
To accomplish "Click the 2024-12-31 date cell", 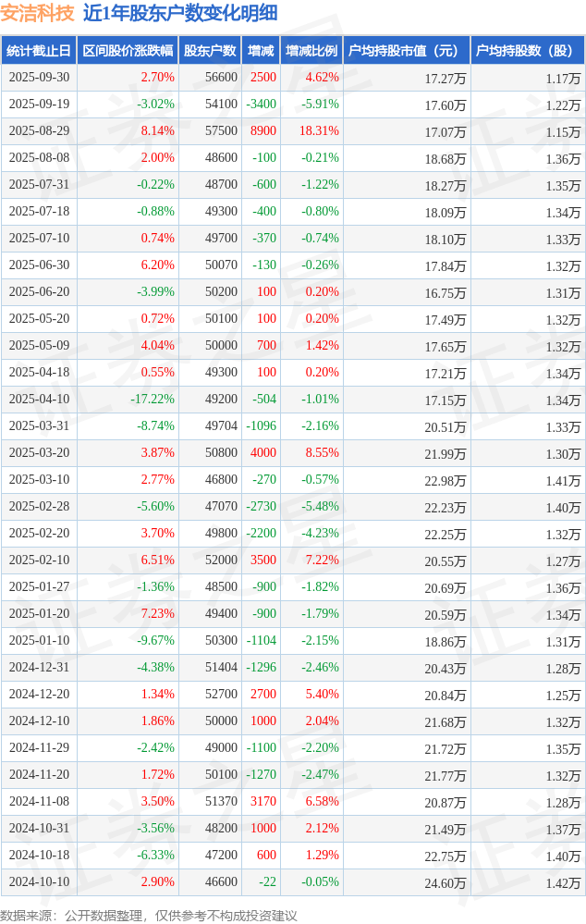I will point(39,668).
